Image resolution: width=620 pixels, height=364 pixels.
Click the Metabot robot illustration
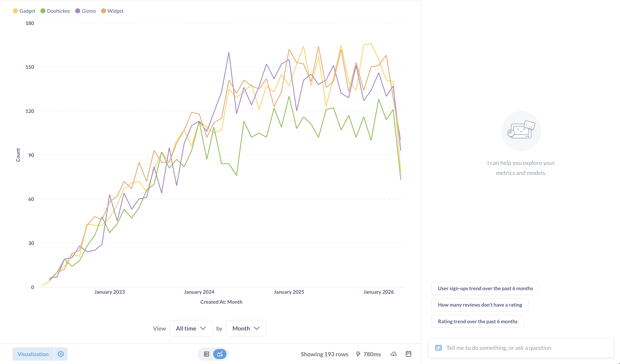click(x=521, y=130)
